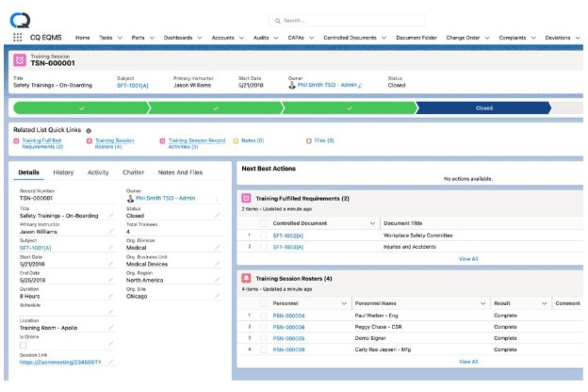Image resolution: width=588 pixels, height=392 pixels.
Task: Edit the Org. Site field using its pencil icon
Action: click(217, 296)
